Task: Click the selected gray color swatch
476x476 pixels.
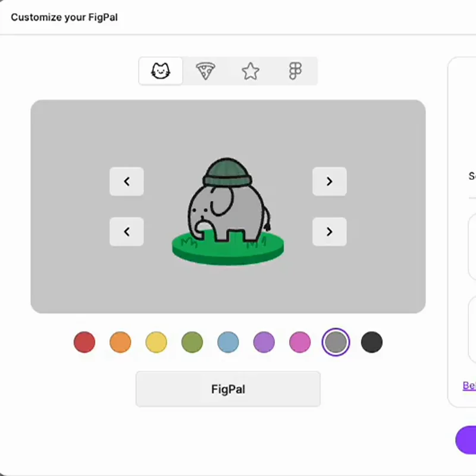Action: (336, 342)
